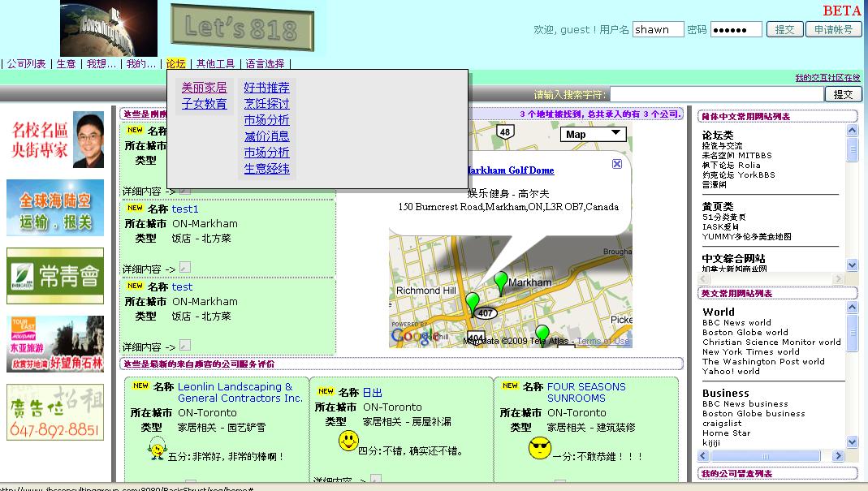Open New York Times world link
This screenshot has width=868, height=491.
click(750, 352)
